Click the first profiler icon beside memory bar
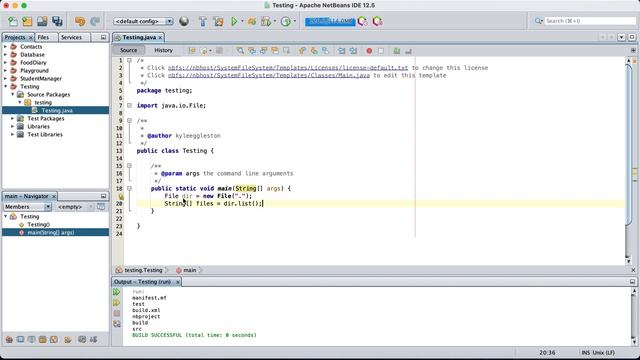This screenshot has height=360, width=640. pos(362,21)
